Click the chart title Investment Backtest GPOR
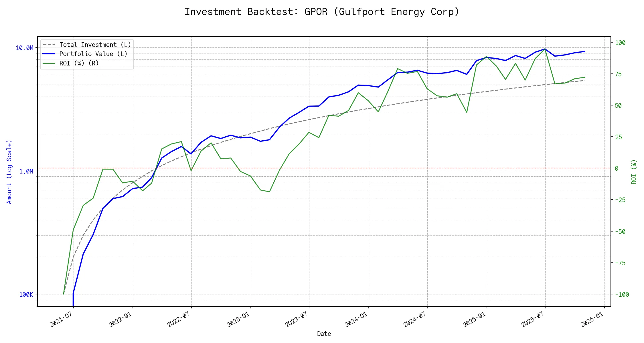This screenshot has width=644, height=343. click(x=322, y=12)
